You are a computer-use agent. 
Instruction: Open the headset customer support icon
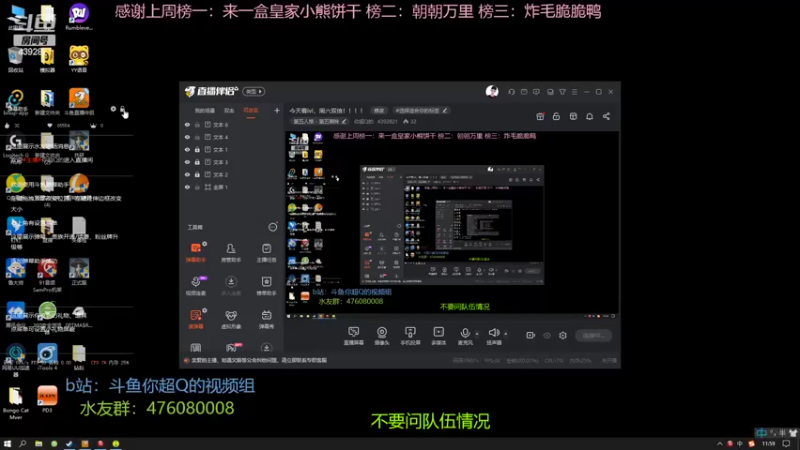pos(511,92)
